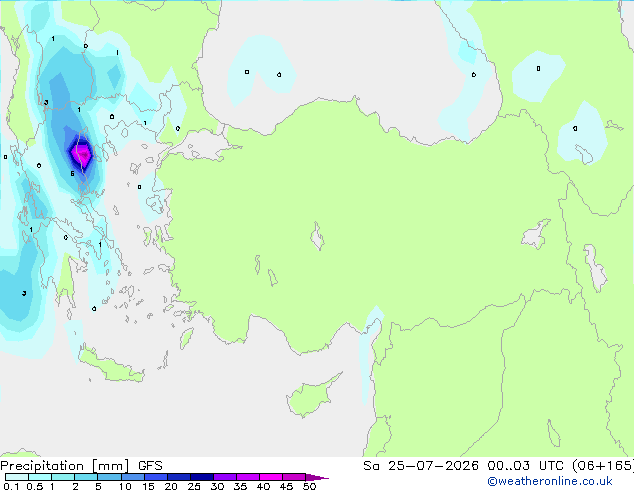Select the legend swatch between 2 and 5
This screenshot has width=634, height=490.
pos(86,477)
